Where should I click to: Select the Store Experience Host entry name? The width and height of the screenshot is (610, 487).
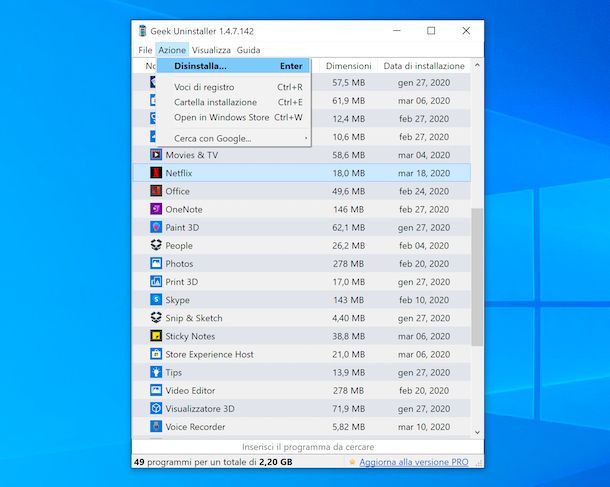[x=209, y=354]
